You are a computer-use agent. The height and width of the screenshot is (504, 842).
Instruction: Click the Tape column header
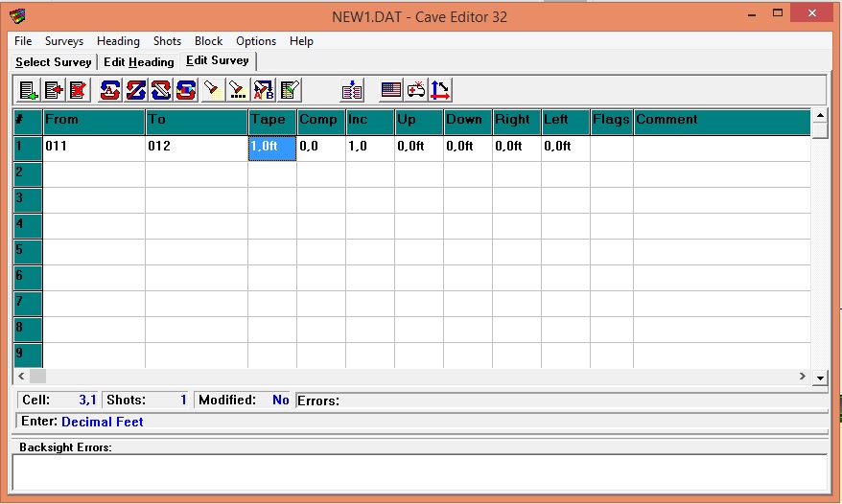coord(271,121)
